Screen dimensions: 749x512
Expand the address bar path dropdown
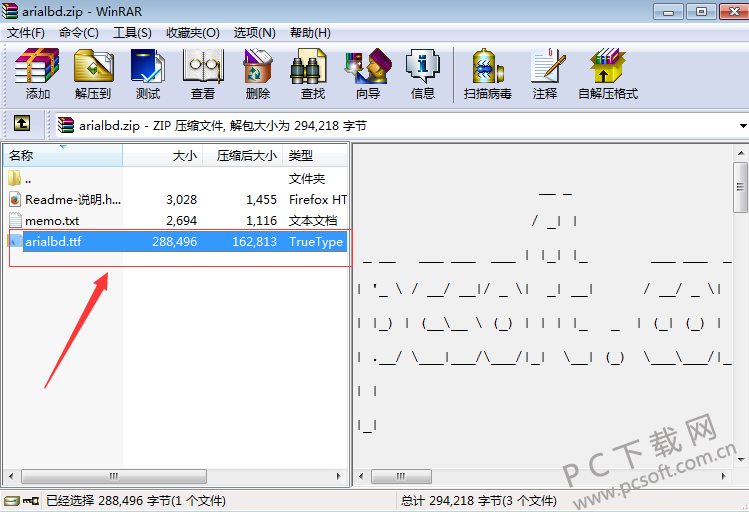[x=743, y=126]
